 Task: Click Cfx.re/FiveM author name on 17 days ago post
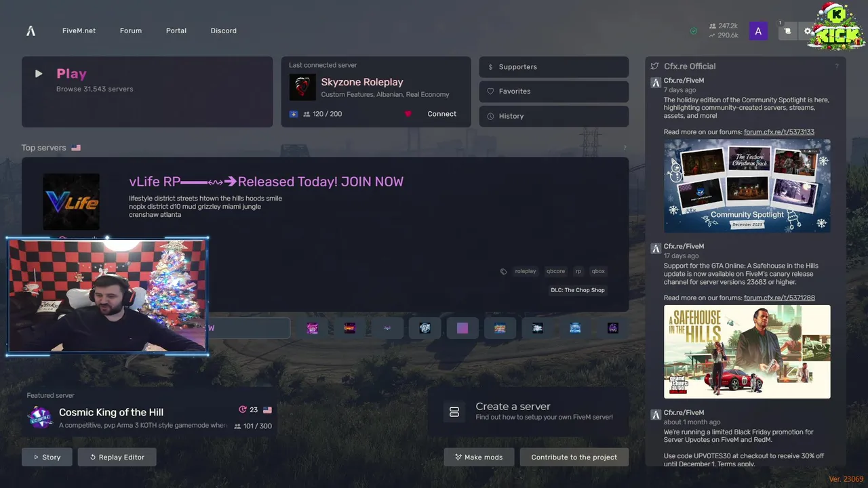(x=684, y=247)
